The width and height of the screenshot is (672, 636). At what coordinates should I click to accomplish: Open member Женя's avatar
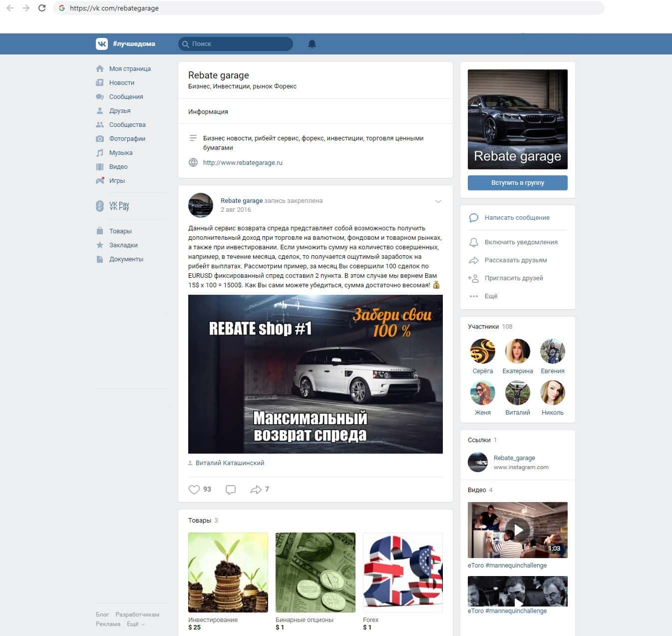point(483,393)
